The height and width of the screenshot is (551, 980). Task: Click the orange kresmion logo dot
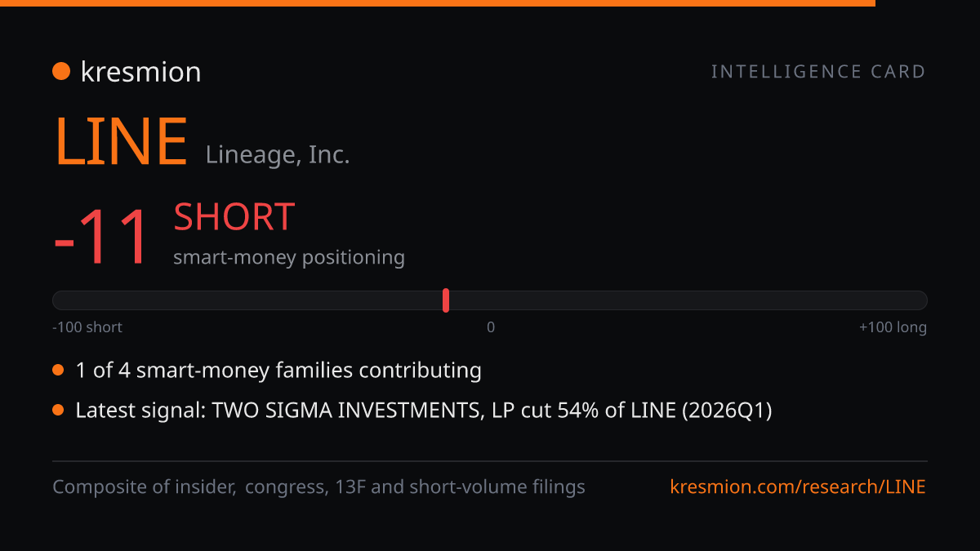[x=61, y=72]
